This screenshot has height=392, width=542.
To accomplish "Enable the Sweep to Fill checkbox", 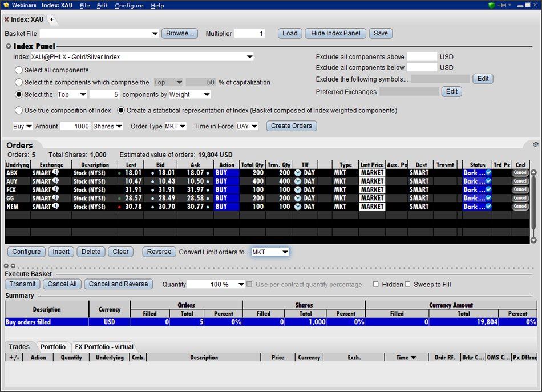I will [407, 284].
